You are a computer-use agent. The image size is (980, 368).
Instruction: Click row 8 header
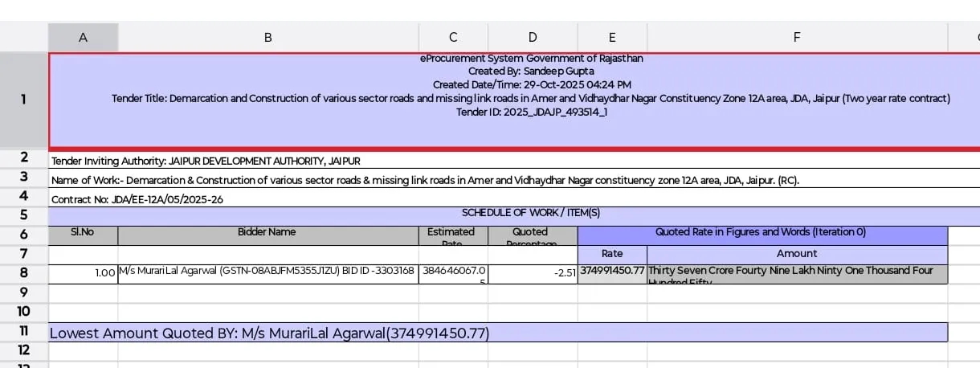[x=23, y=273]
